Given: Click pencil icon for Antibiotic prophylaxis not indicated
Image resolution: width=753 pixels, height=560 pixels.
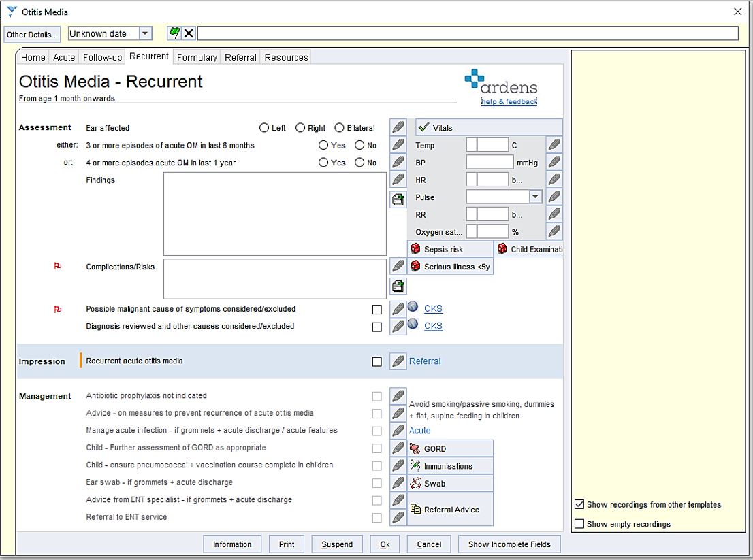Looking at the screenshot, I should [398, 397].
